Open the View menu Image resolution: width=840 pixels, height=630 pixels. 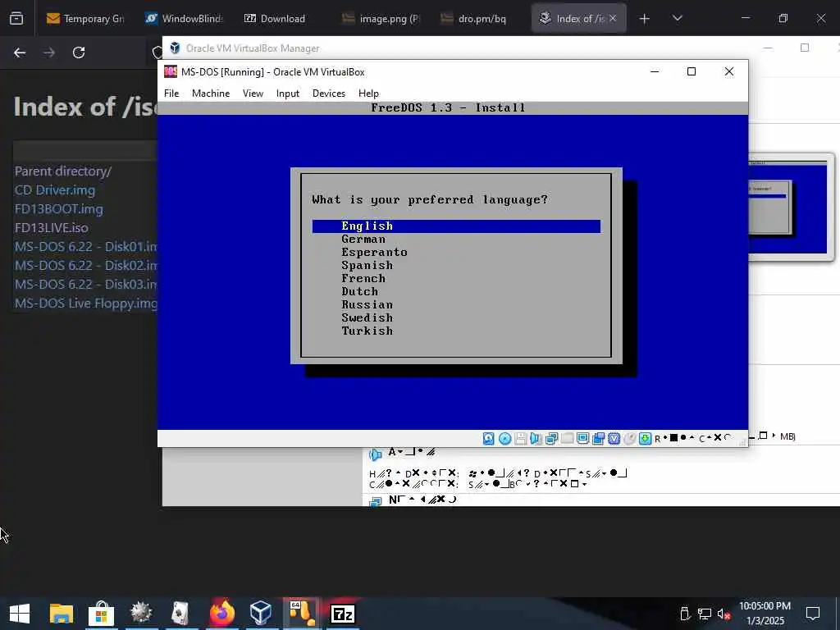tap(253, 94)
